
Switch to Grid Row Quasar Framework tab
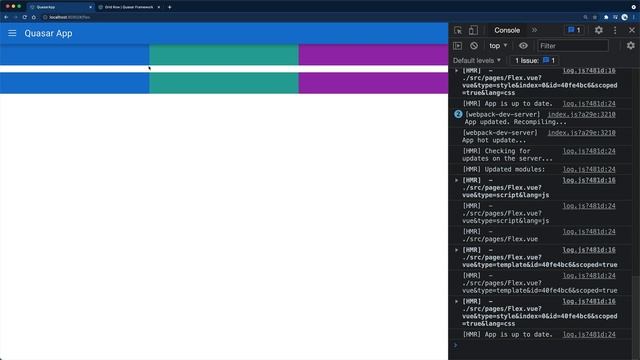129,7
